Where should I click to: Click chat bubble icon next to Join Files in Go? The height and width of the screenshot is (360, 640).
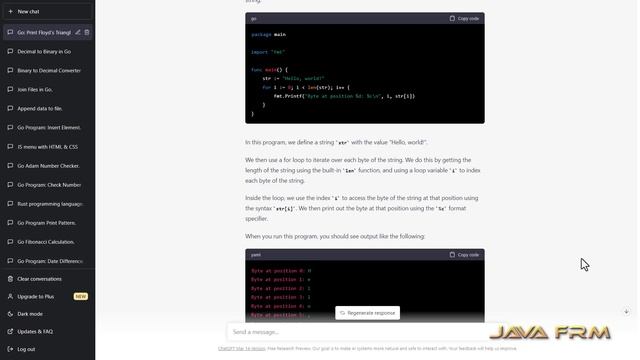pyautogui.click(x=10, y=89)
